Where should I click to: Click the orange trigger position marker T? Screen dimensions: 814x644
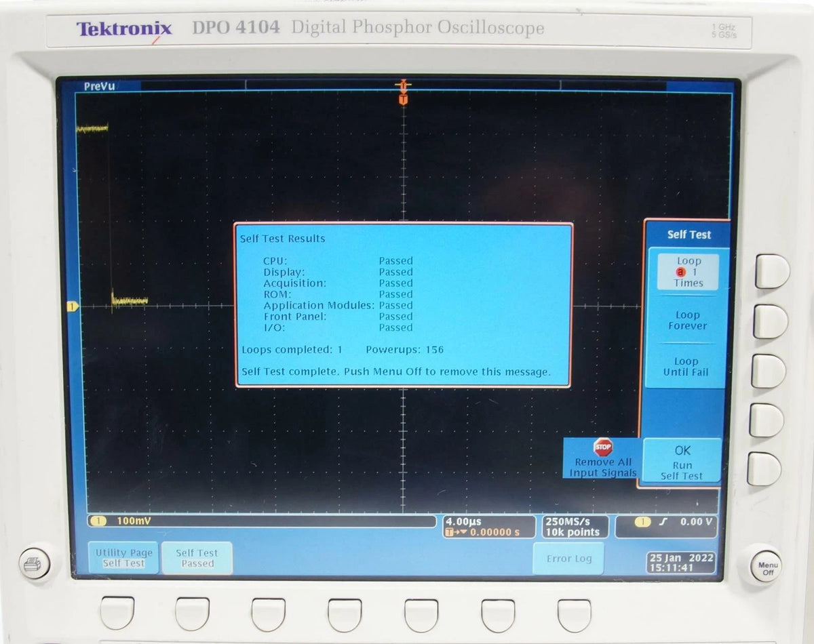click(403, 100)
